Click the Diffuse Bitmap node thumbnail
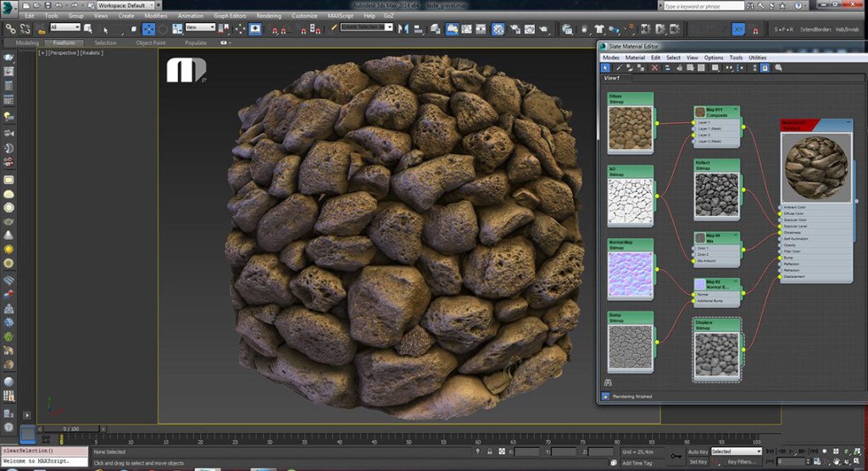Screen dimensions: 868x471 [x=631, y=128]
